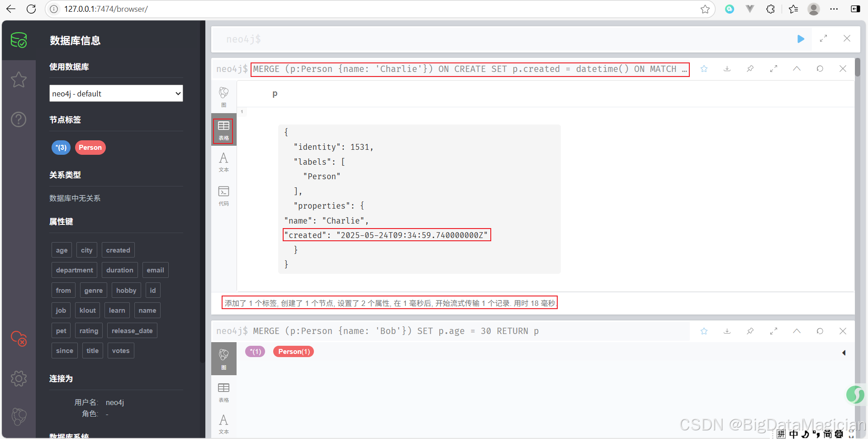
Task: Click the created property key
Action: pyautogui.click(x=118, y=250)
